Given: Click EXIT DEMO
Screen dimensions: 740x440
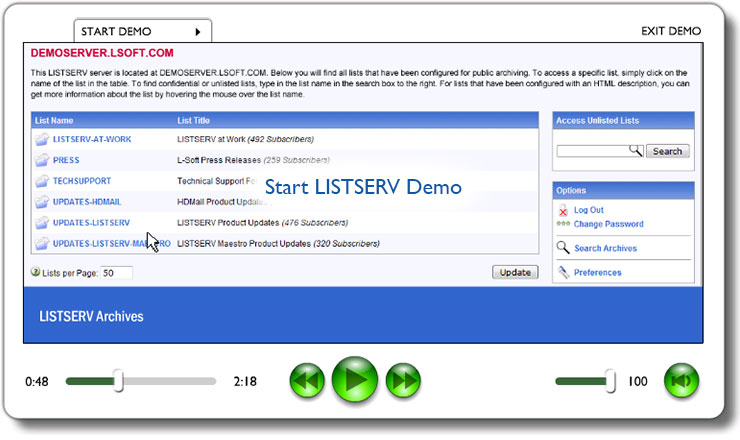Looking at the screenshot, I should (671, 31).
